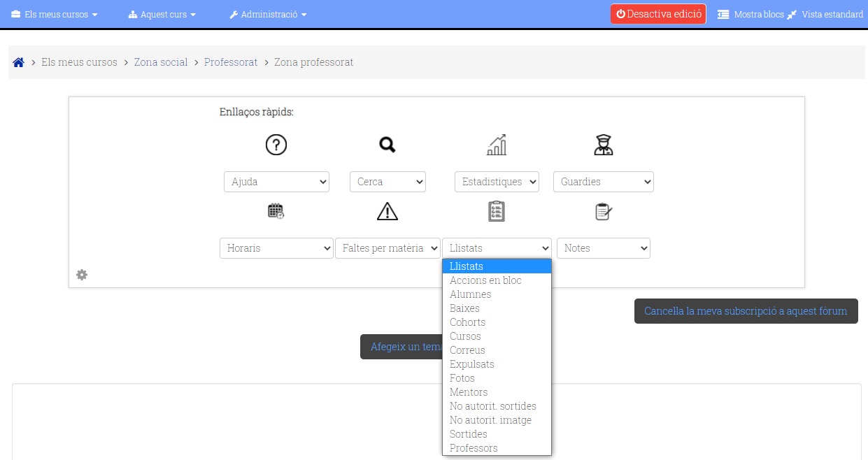The height and width of the screenshot is (460, 868).
Task: Select Fotos from the list
Action: 497,378
